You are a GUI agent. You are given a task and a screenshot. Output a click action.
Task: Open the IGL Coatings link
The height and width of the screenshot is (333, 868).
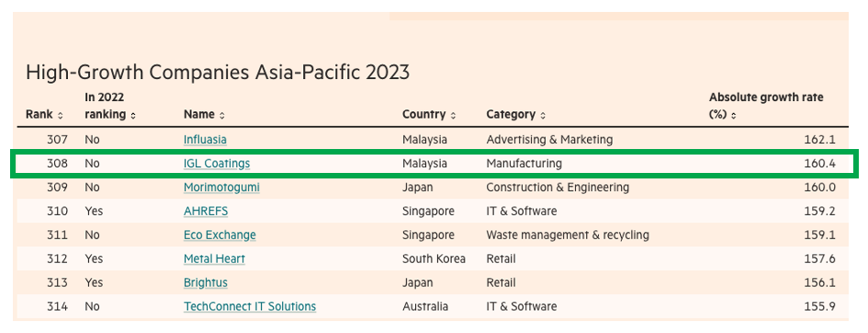coord(217,164)
